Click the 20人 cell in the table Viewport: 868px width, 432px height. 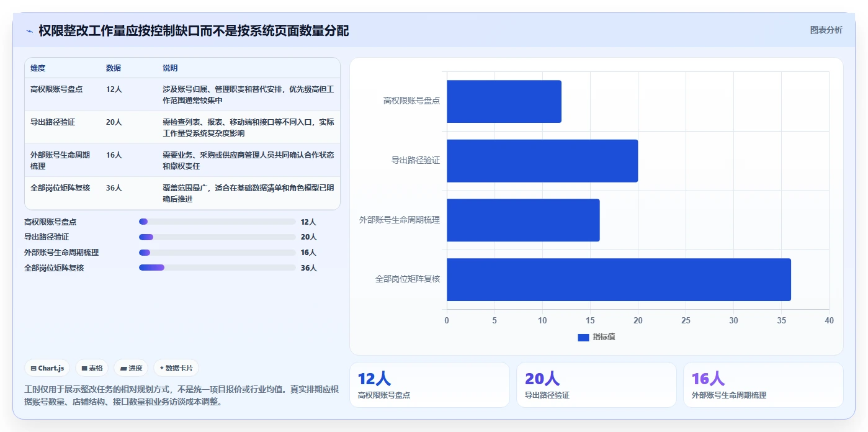[114, 122]
